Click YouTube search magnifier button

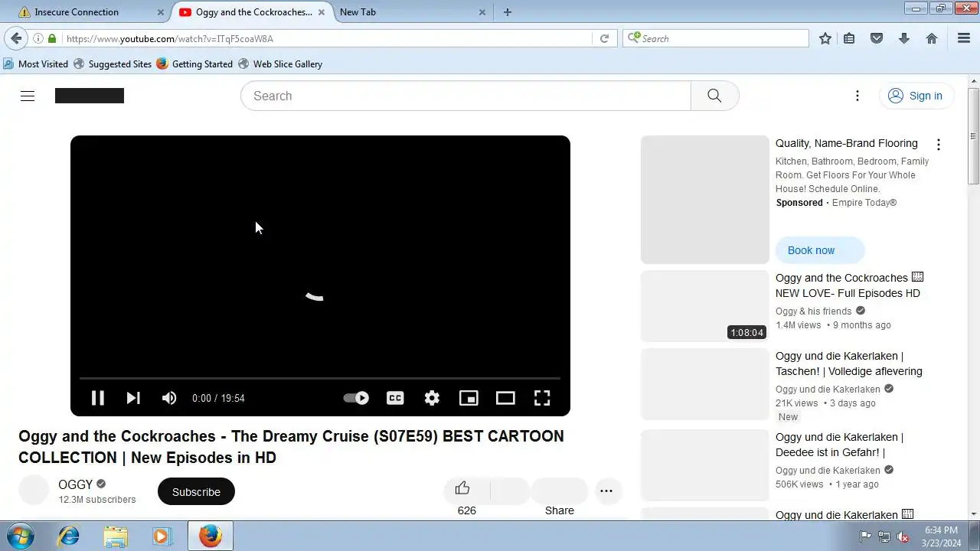[714, 96]
